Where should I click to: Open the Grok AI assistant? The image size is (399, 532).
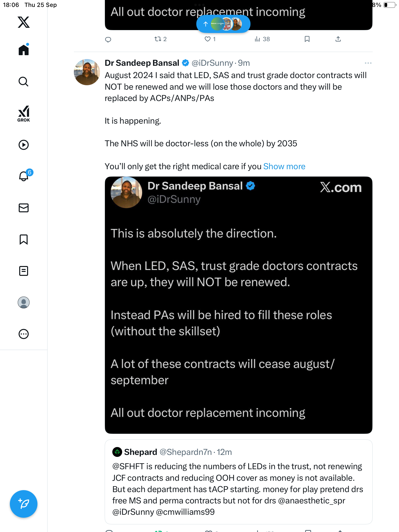coord(24,114)
